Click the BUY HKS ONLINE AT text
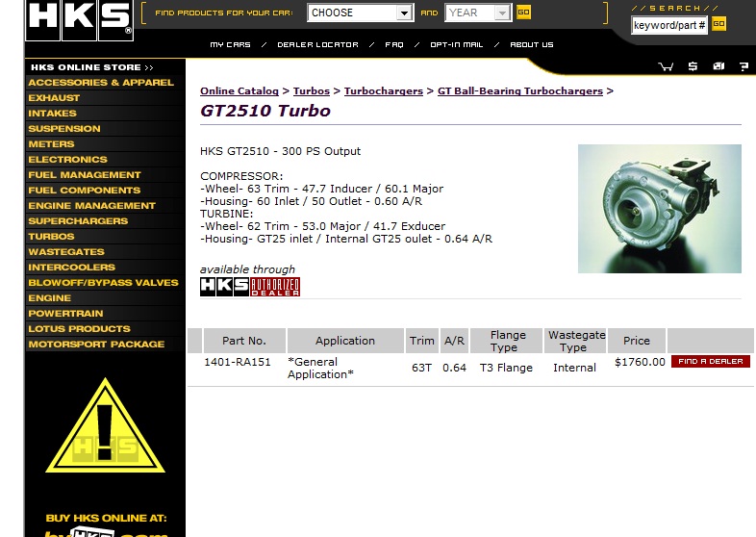The height and width of the screenshot is (537, 756). tap(106, 518)
